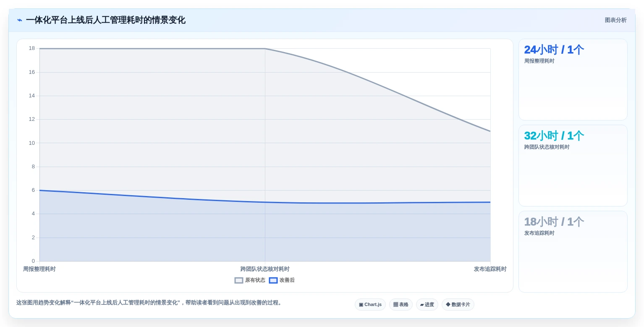The height and width of the screenshot is (327, 644).
Task: Click the 周报整理耗时 x-axis label
Action: 39,269
